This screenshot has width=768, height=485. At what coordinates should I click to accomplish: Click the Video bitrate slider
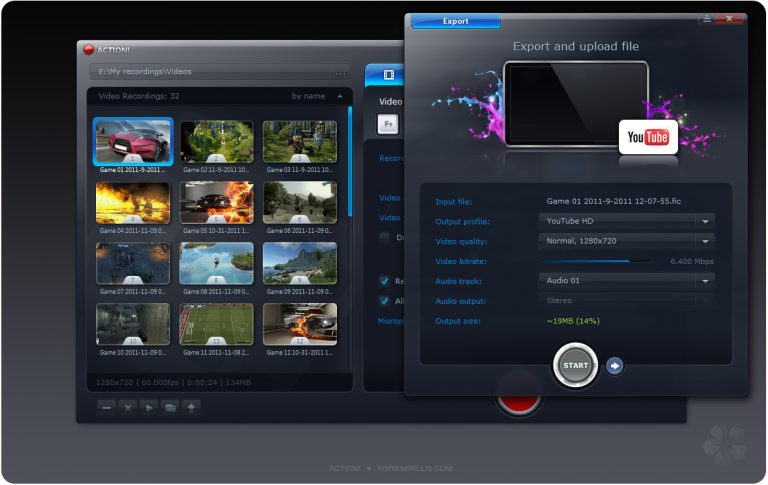[x=597, y=261]
